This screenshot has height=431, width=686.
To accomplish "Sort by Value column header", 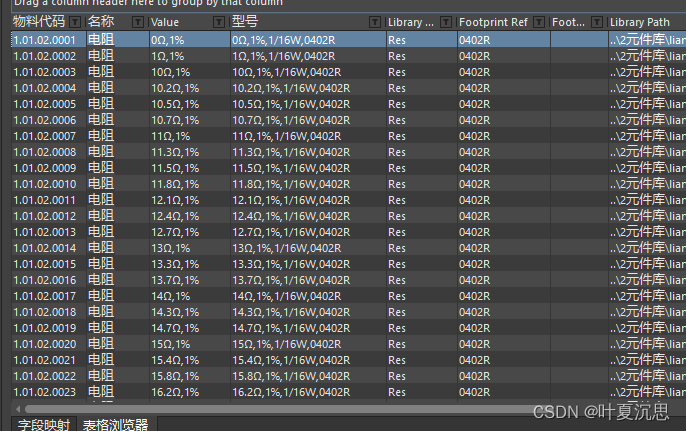I will tap(165, 22).
